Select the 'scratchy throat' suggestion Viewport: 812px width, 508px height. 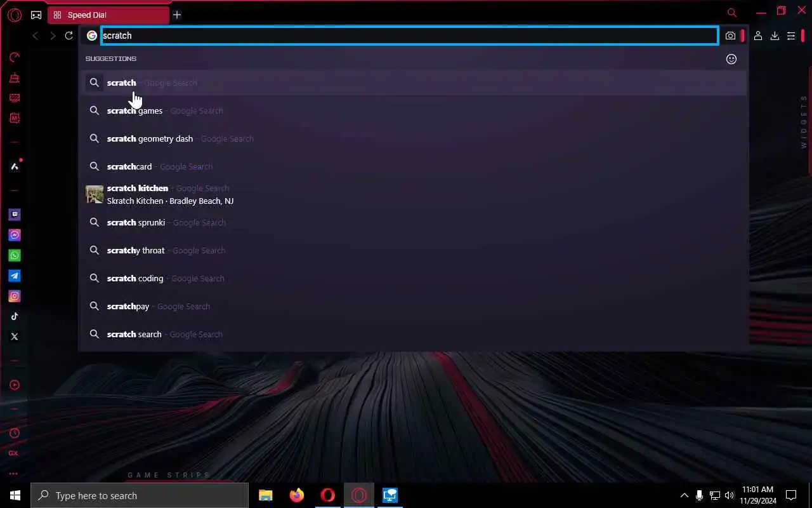(414, 250)
